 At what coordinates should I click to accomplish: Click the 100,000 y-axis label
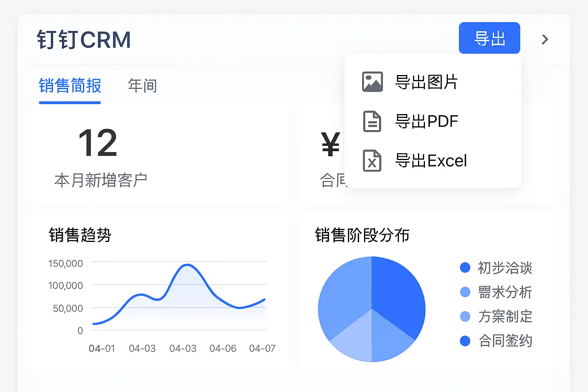click(65, 286)
